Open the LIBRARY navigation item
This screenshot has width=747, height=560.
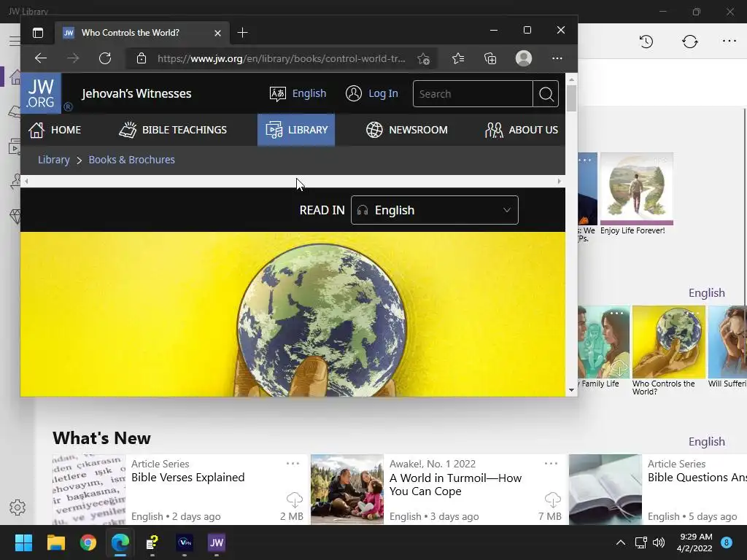click(296, 130)
